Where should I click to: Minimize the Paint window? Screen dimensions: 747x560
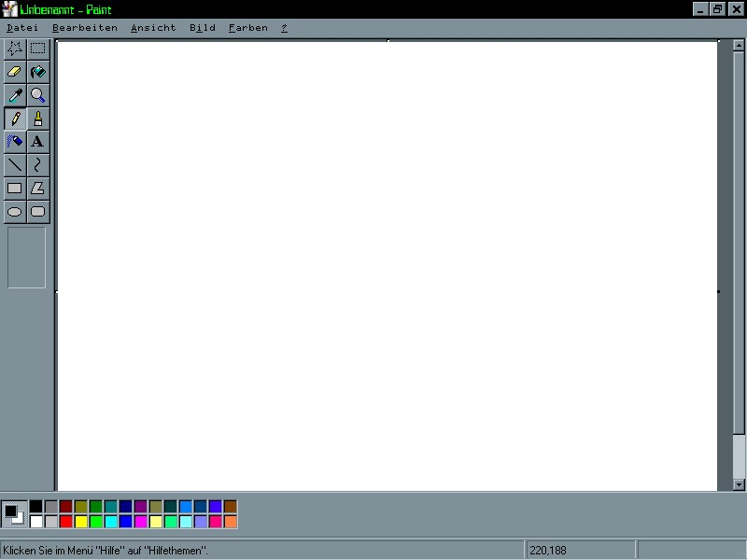[x=699, y=9]
